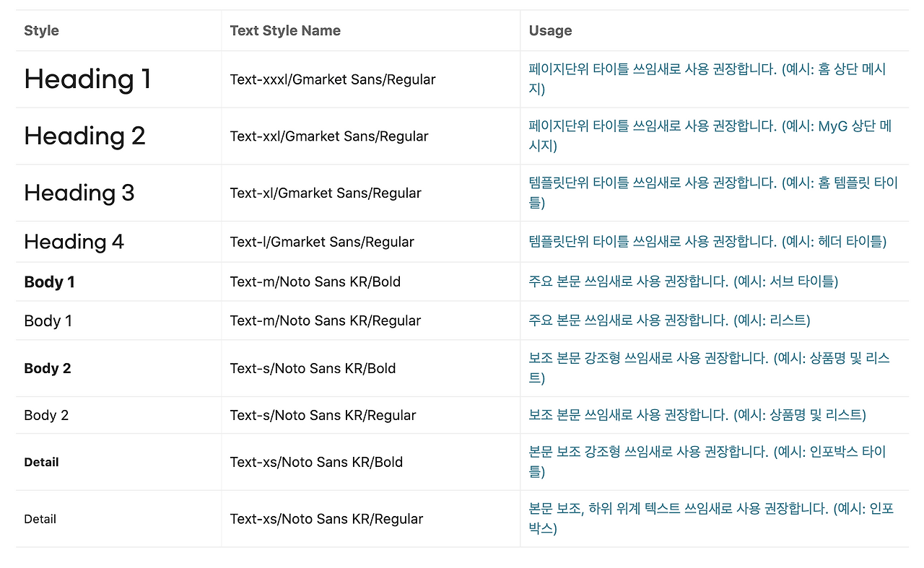This screenshot has width=924, height=568.
Task: Select the Text-m/Noto Sans KR/Bold cell
Action: [x=315, y=281]
